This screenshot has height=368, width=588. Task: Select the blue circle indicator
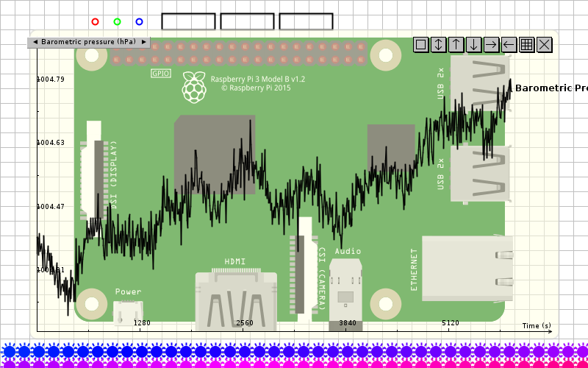click(x=139, y=22)
